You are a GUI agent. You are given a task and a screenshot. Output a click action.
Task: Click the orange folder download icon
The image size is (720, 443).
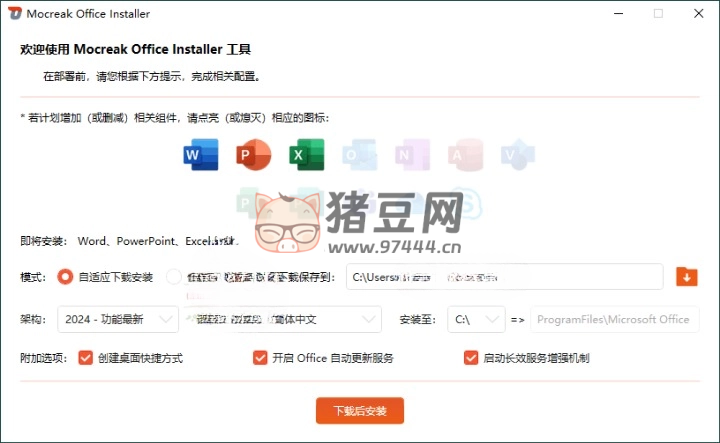(686, 277)
